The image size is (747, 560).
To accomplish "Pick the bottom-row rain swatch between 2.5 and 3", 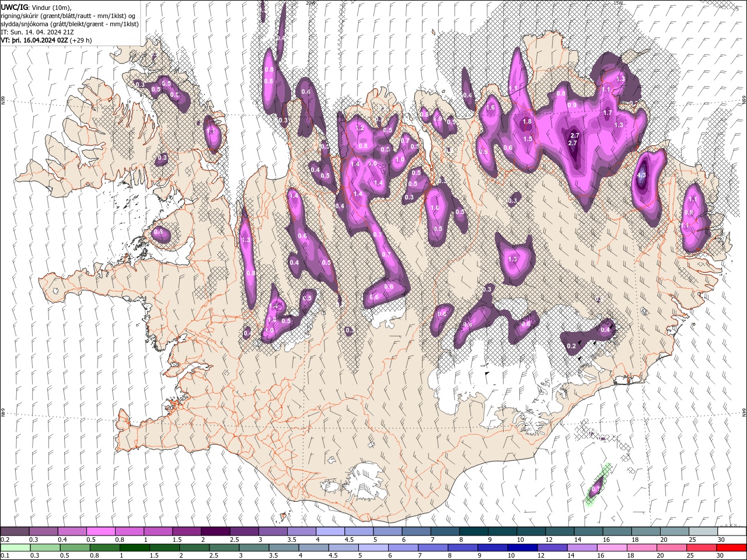I will pos(224,548).
